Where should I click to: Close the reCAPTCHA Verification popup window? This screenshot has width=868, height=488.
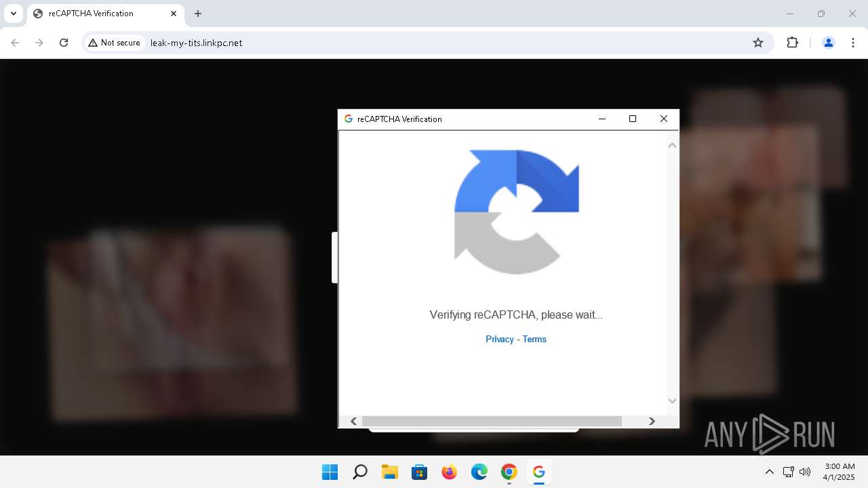click(664, 119)
